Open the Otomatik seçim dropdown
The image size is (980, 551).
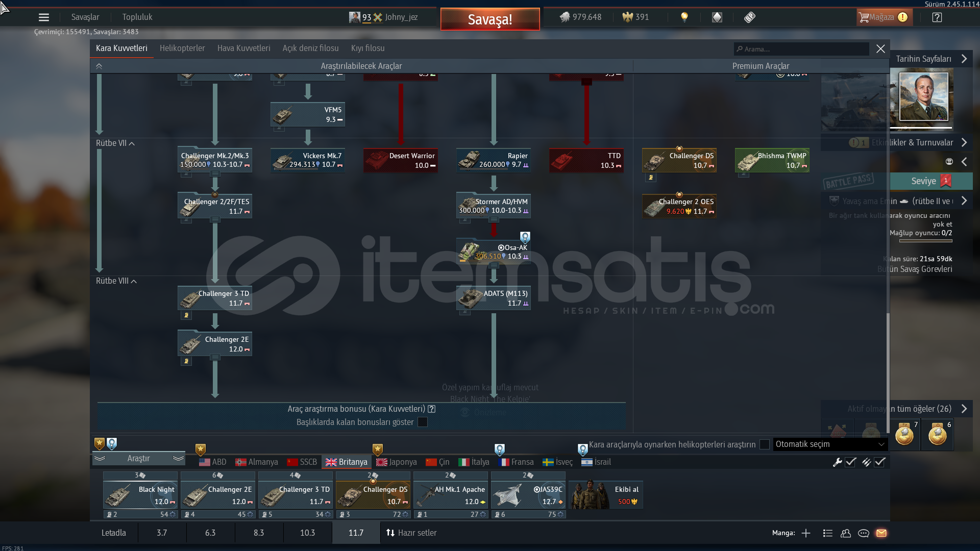coord(830,444)
